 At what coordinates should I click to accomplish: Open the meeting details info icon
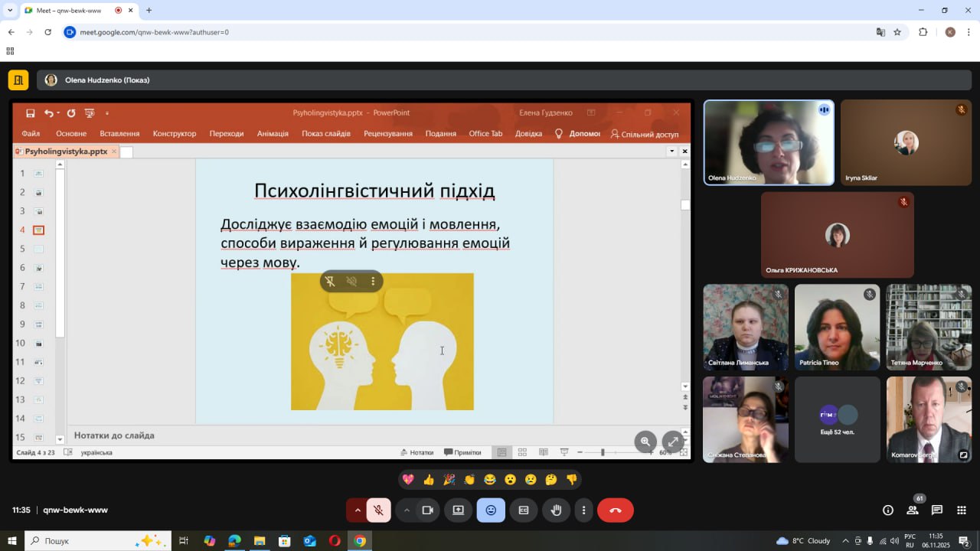pos(888,510)
